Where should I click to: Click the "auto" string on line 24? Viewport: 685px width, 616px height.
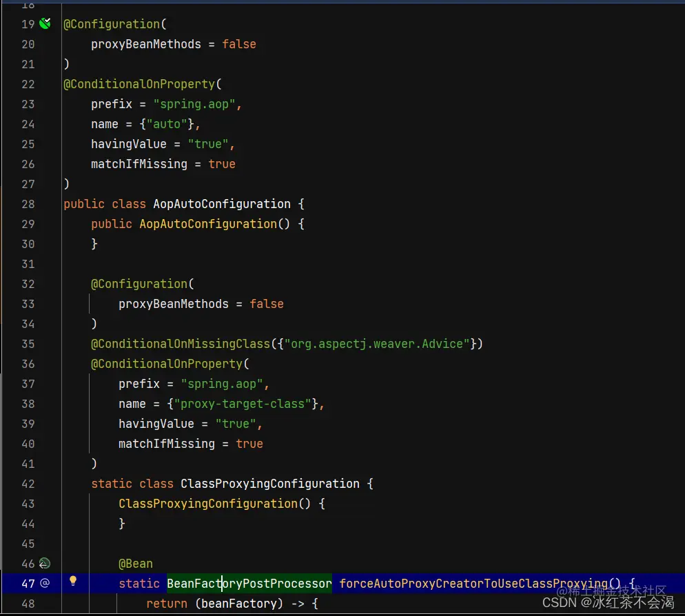click(167, 124)
